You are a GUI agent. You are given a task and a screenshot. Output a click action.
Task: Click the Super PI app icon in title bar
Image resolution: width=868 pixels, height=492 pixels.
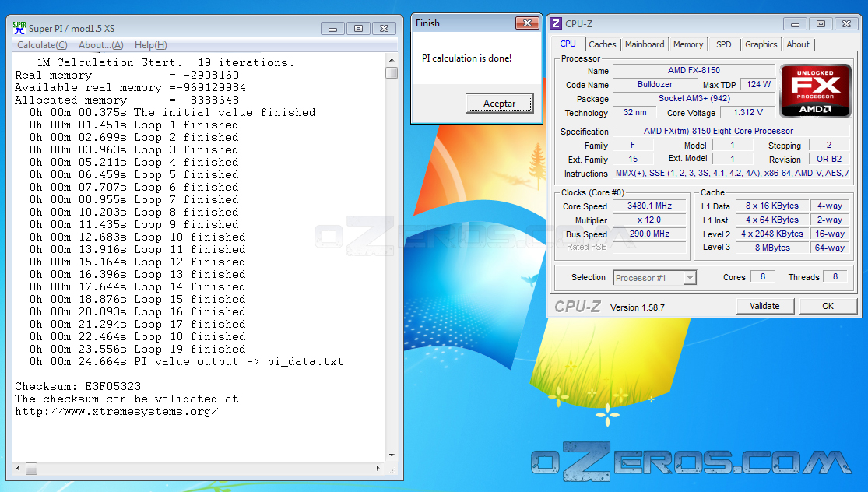[x=19, y=28]
